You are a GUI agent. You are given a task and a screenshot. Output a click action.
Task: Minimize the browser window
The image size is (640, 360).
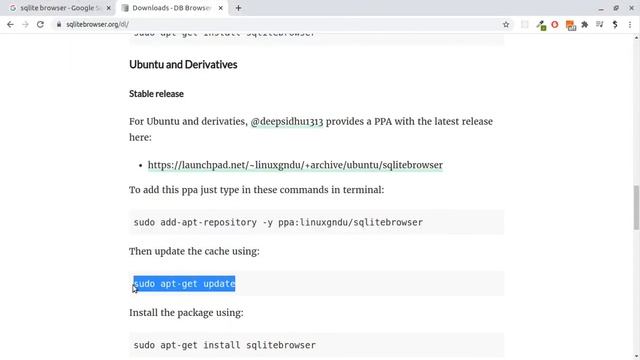click(x=601, y=8)
